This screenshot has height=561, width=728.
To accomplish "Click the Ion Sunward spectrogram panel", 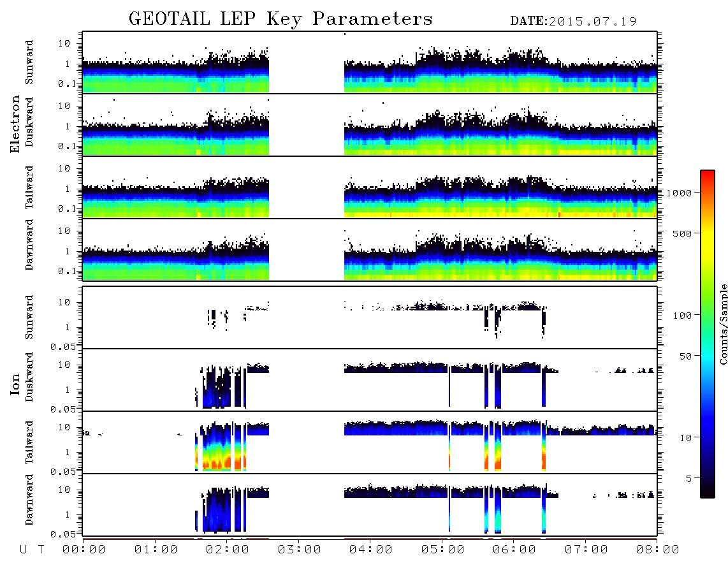I will [x=370, y=317].
